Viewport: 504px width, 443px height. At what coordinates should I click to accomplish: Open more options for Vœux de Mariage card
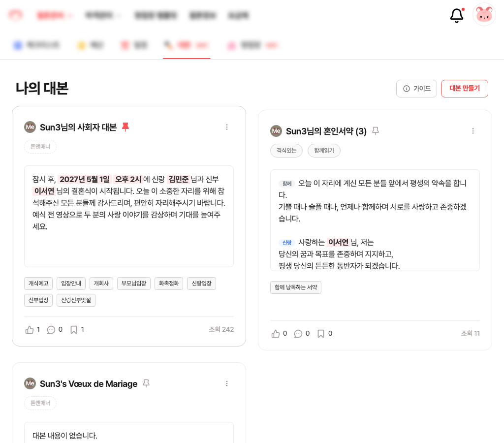[227, 383]
